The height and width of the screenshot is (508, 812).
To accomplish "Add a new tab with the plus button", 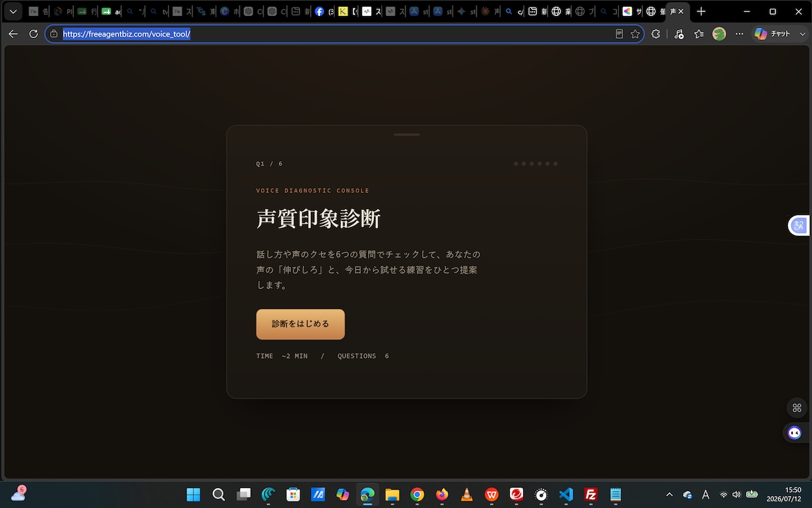I will tap(701, 11).
